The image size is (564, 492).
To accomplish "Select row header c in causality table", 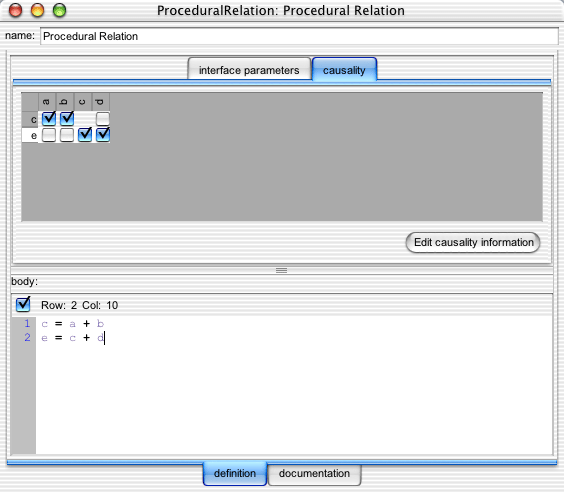I will (30, 119).
